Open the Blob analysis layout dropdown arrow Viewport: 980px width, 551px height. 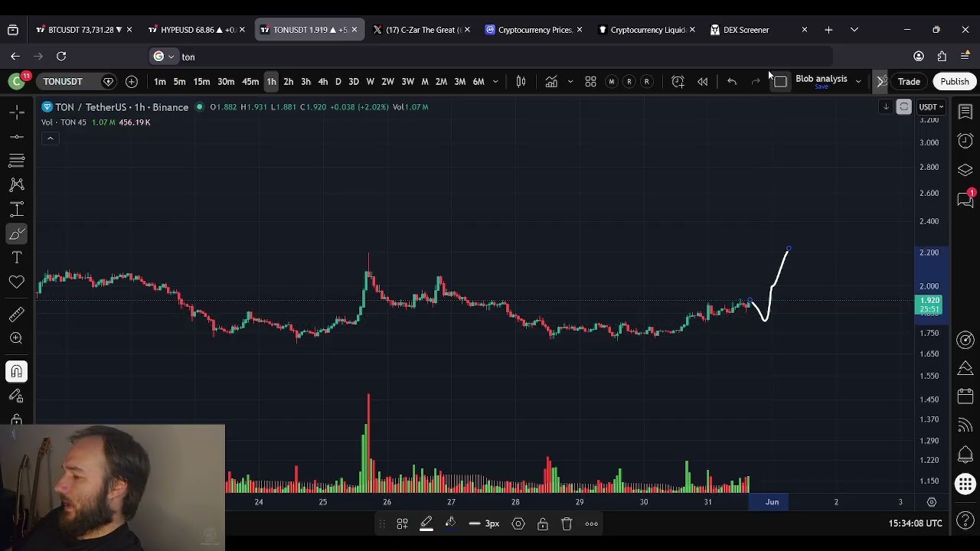coord(858,81)
